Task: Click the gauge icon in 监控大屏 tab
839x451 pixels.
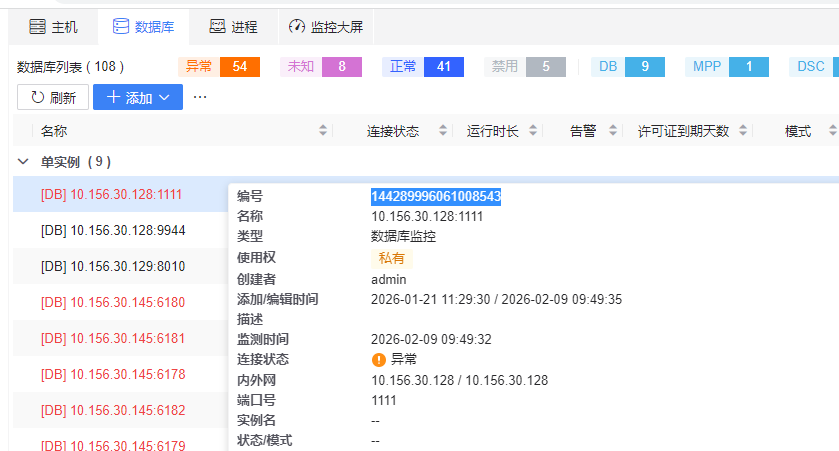Action: tap(297, 26)
